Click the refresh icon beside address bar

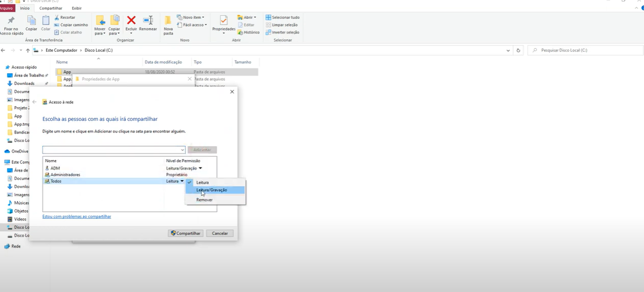point(518,50)
